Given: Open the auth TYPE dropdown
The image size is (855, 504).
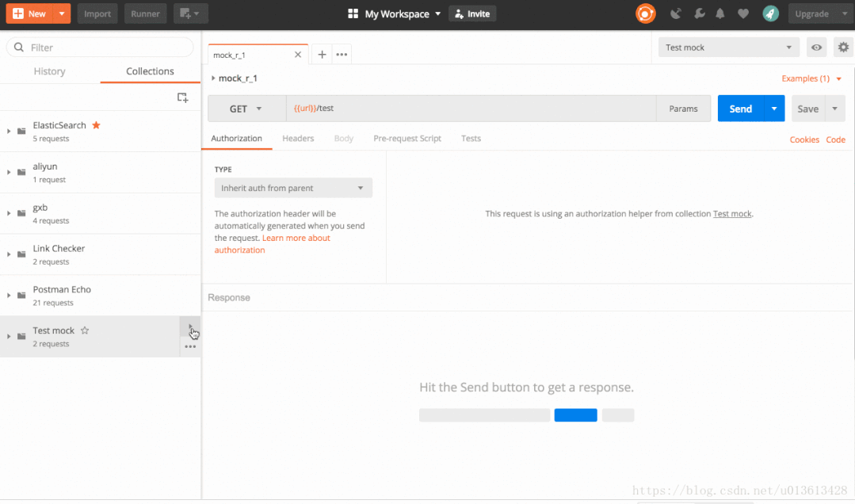Looking at the screenshot, I should (293, 188).
